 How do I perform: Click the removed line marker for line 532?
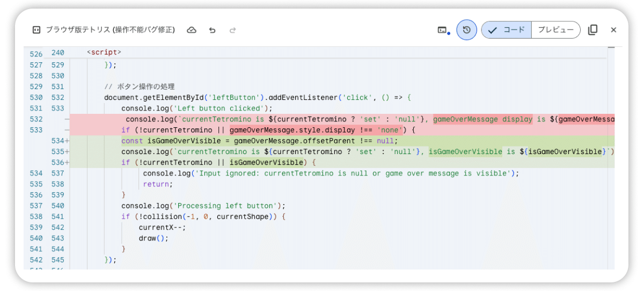pos(66,119)
